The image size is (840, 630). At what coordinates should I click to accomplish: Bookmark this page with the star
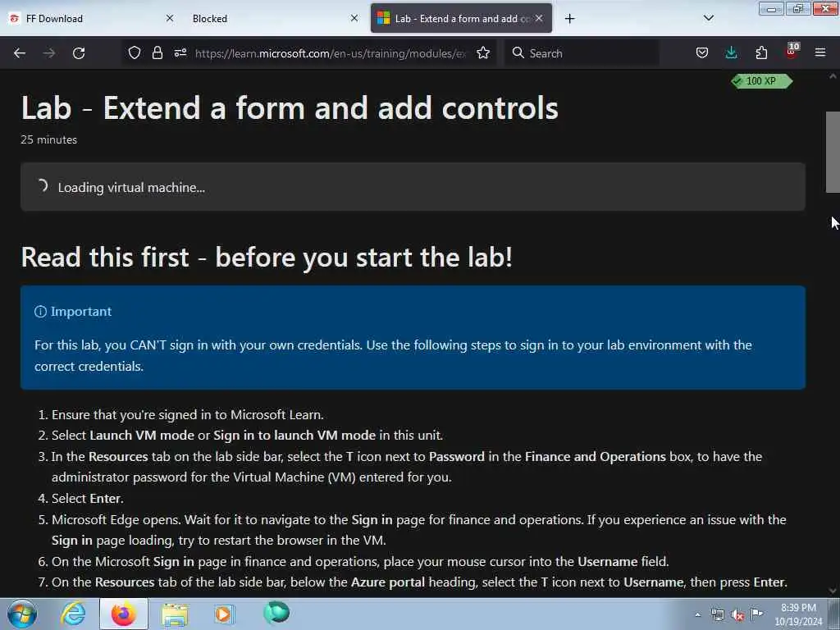pos(483,52)
